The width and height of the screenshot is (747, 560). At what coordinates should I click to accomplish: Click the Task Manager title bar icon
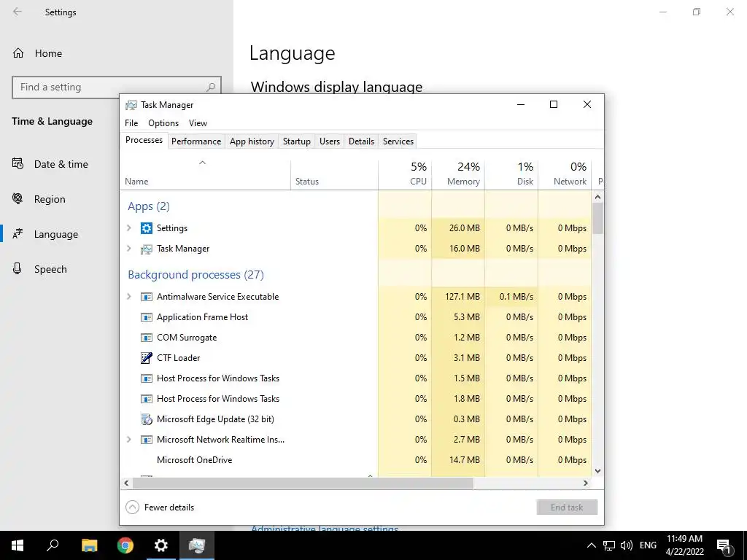[x=131, y=105]
